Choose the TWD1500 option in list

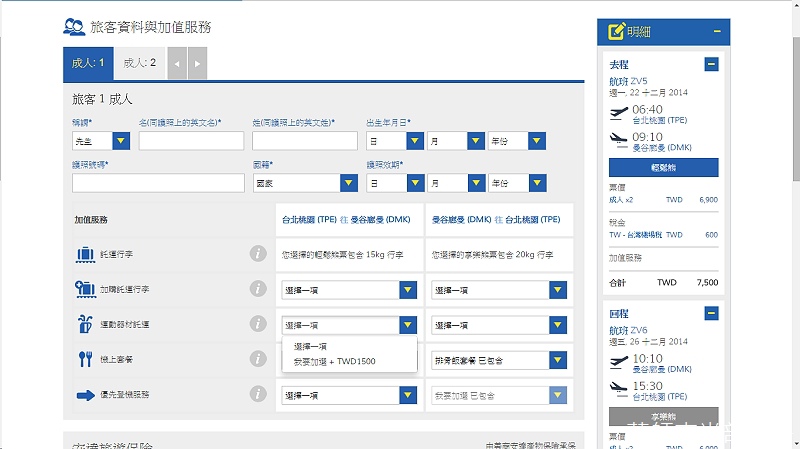point(349,361)
